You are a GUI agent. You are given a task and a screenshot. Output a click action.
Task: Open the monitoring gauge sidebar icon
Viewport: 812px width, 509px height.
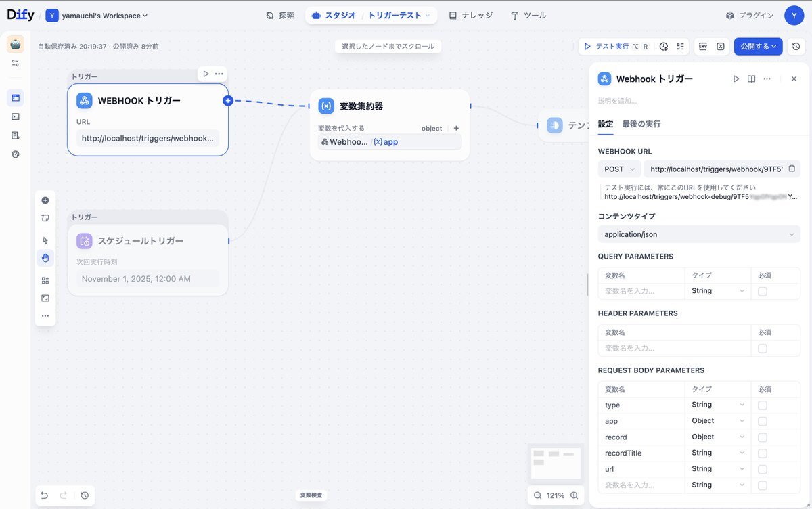pos(16,154)
